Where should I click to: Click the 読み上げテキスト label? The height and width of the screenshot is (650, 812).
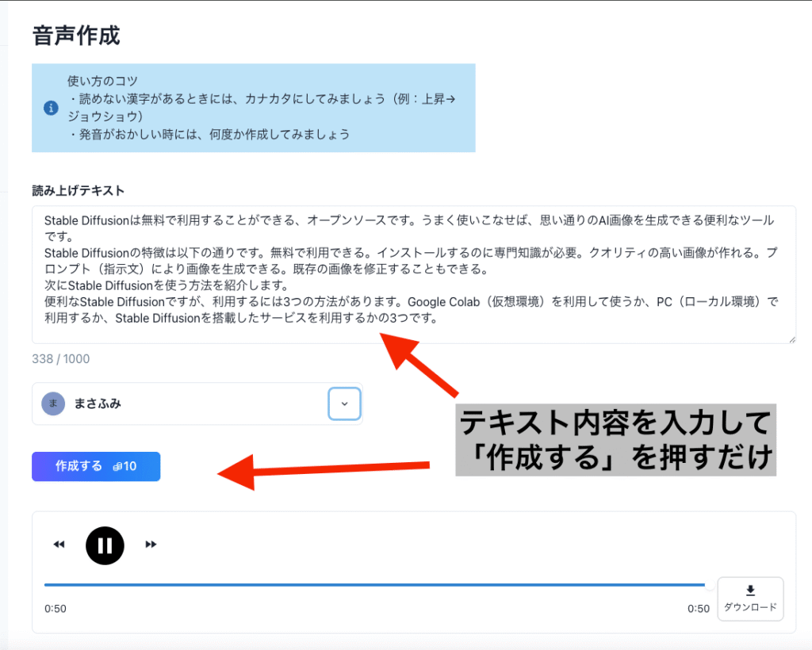(79, 190)
